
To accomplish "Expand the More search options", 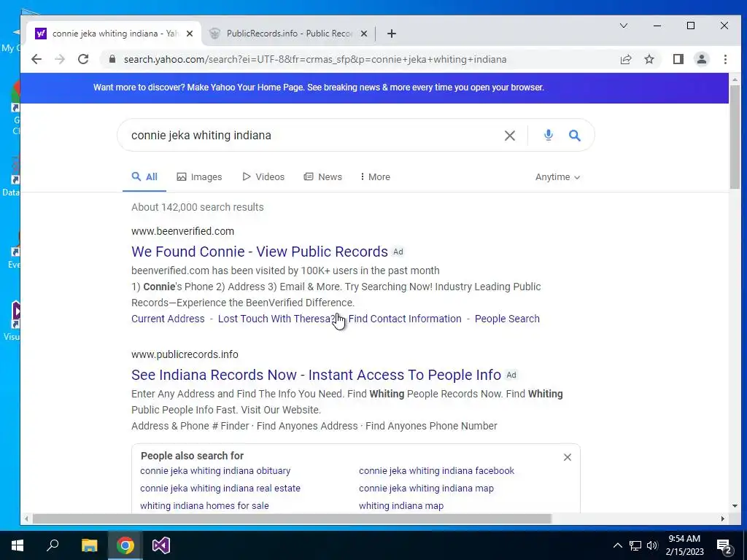I will 376,176.
